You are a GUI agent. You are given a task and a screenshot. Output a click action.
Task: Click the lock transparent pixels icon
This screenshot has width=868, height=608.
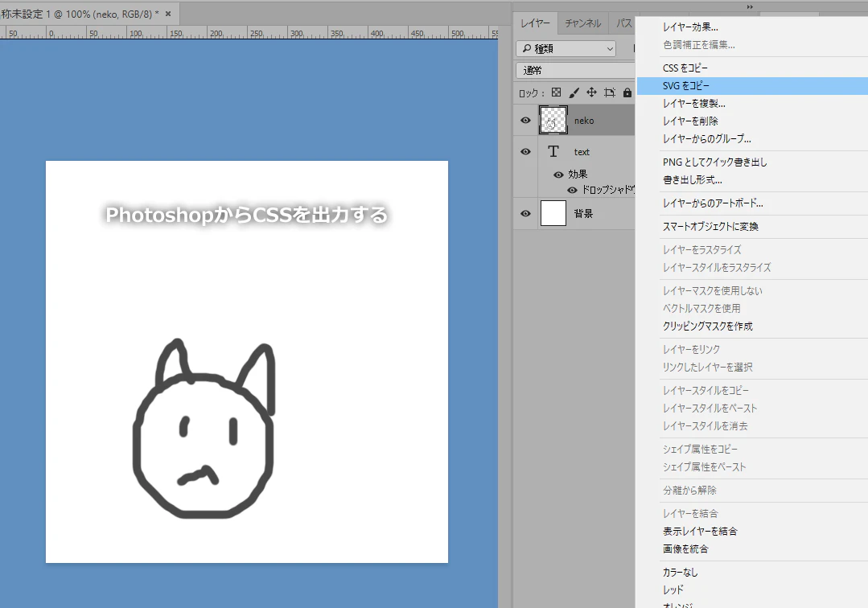(557, 92)
